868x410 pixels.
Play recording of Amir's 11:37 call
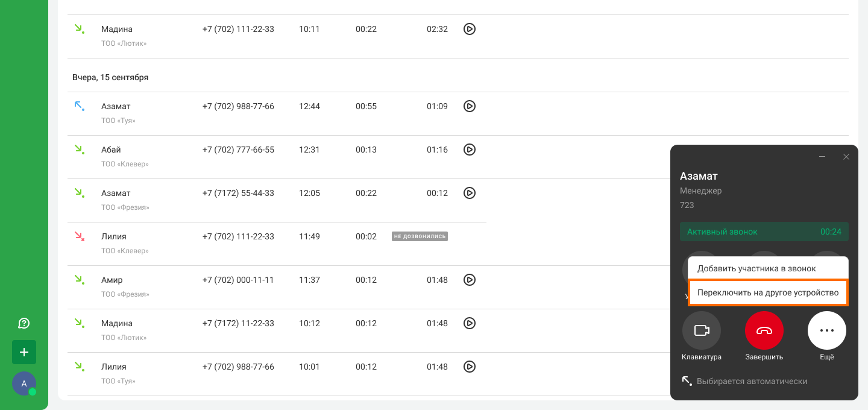coord(470,280)
